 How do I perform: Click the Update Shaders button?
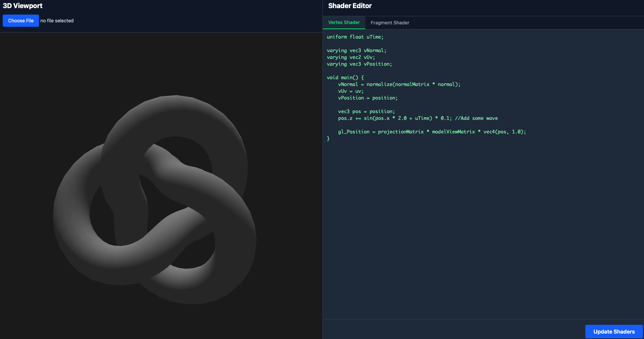tap(614, 332)
